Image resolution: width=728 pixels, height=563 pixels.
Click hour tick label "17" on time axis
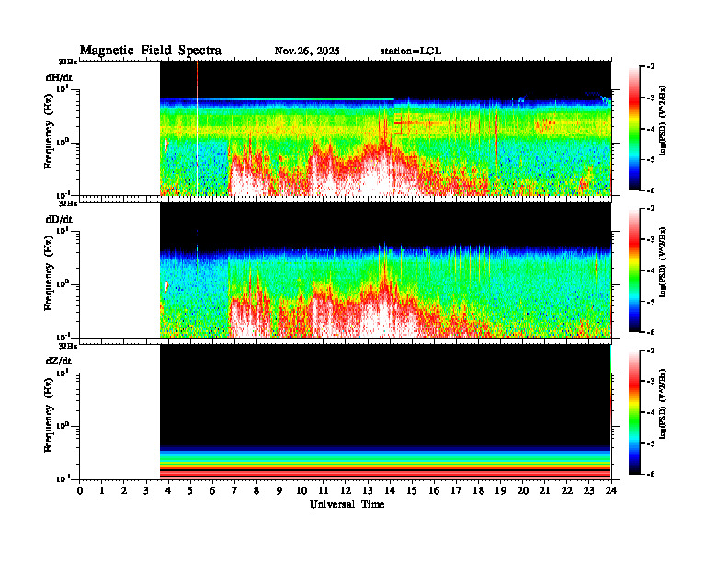pyautogui.click(x=457, y=491)
